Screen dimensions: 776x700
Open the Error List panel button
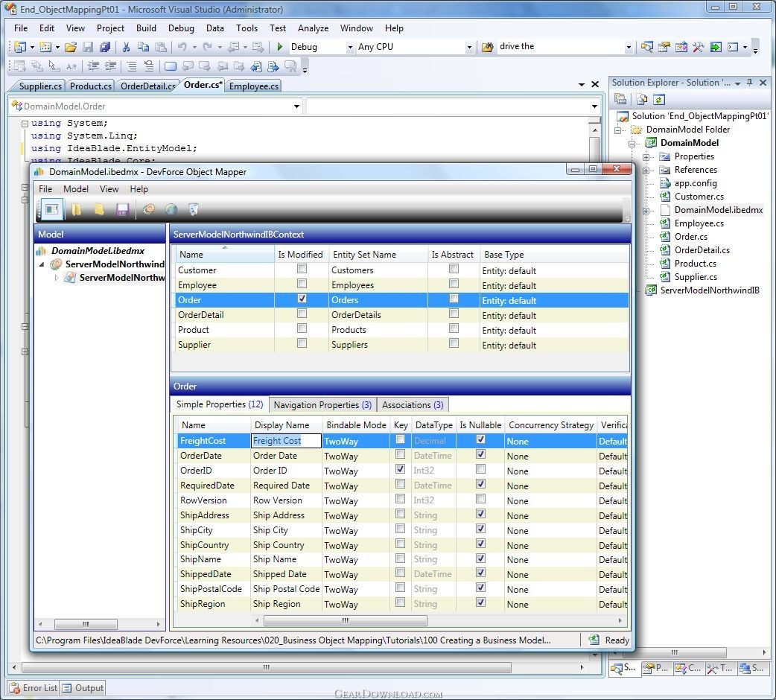34,688
